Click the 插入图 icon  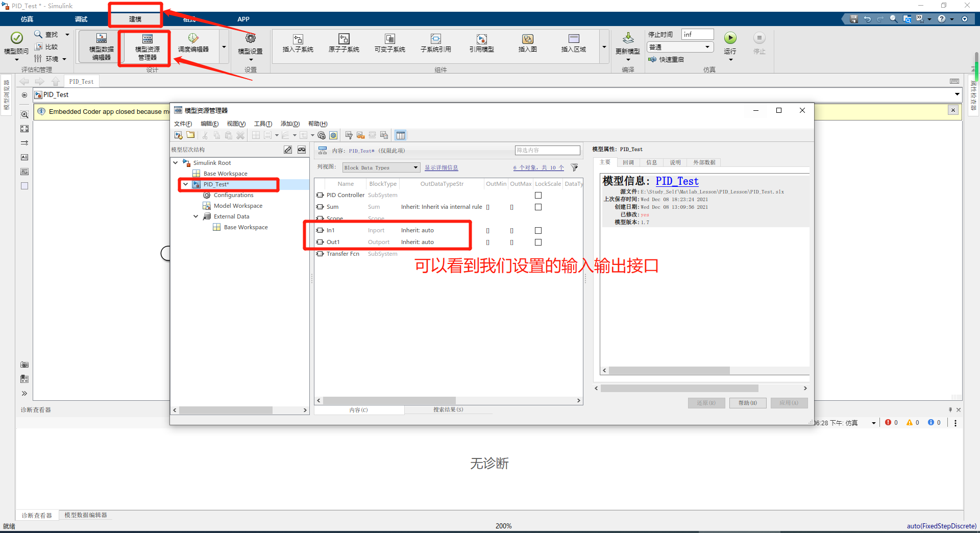point(527,43)
